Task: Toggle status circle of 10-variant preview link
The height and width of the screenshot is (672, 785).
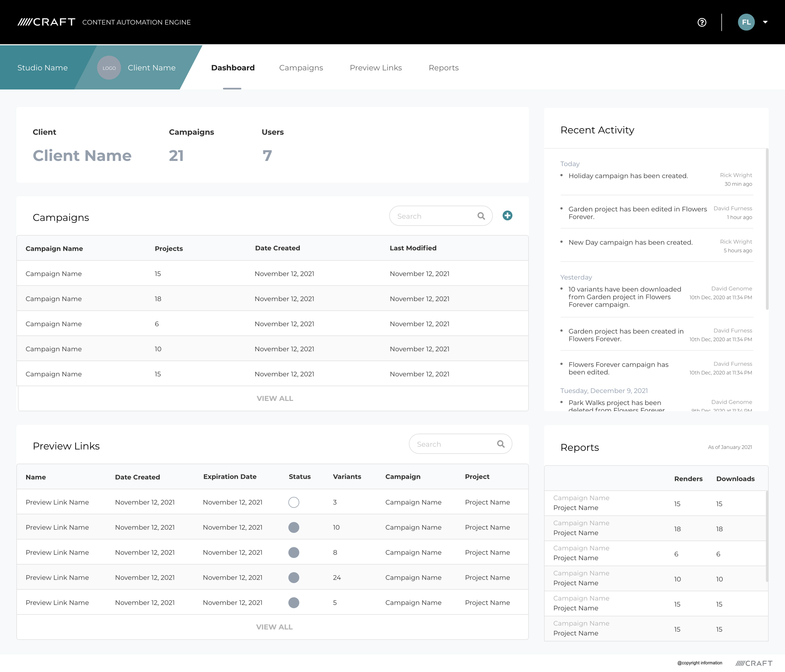Action: [x=294, y=527]
